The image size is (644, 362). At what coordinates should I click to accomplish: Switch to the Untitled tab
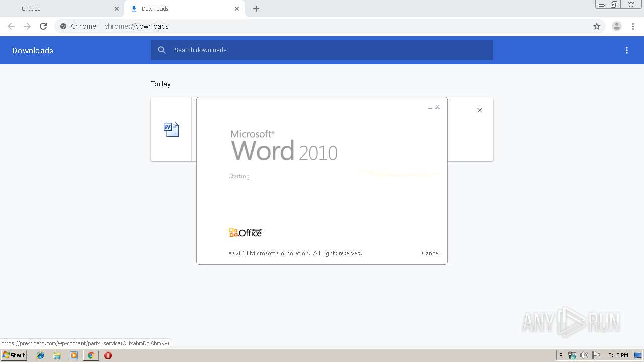62,9
